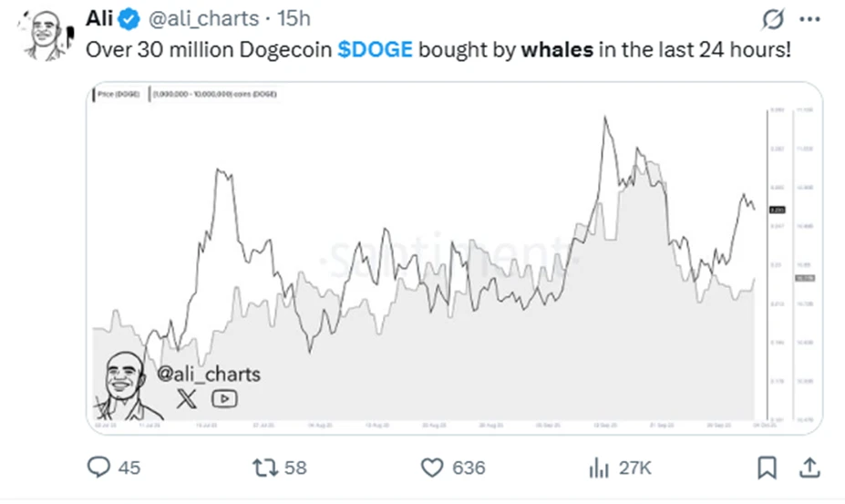Open the $DOGE cashtag link
The width and height of the screenshot is (845, 504).
(x=375, y=48)
